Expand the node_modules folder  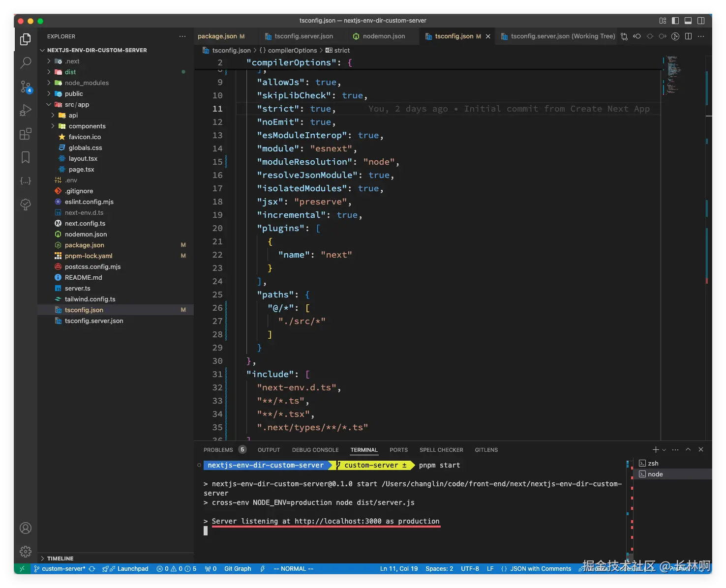(x=87, y=83)
